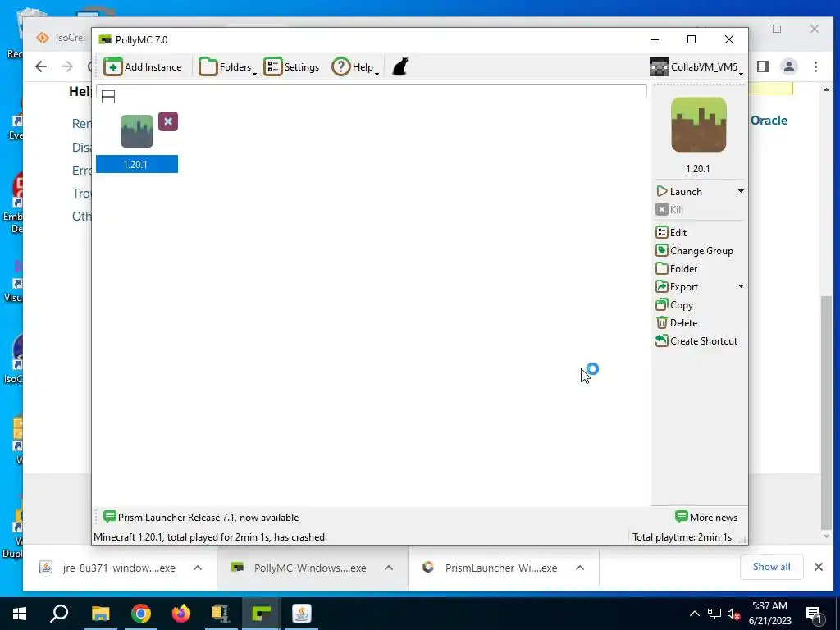Click Change Group in the side panel
This screenshot has width=840, height=630.
click(x=694, y=251)
